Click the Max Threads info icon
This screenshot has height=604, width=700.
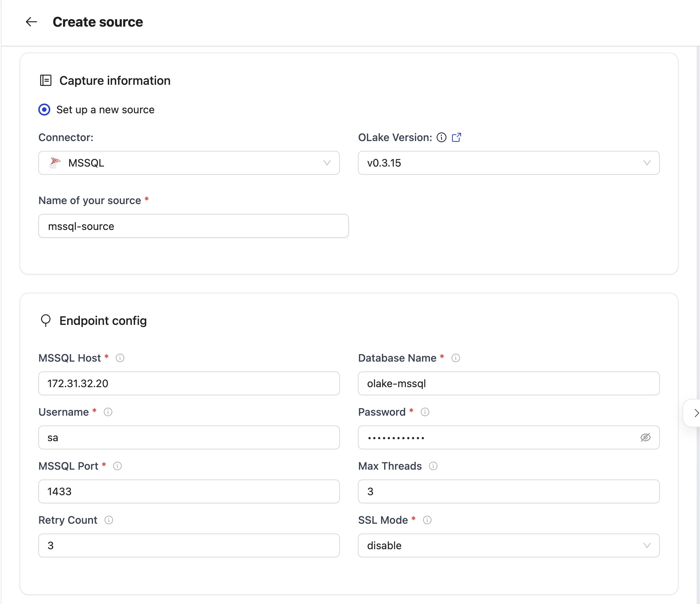tap(433, 466)
